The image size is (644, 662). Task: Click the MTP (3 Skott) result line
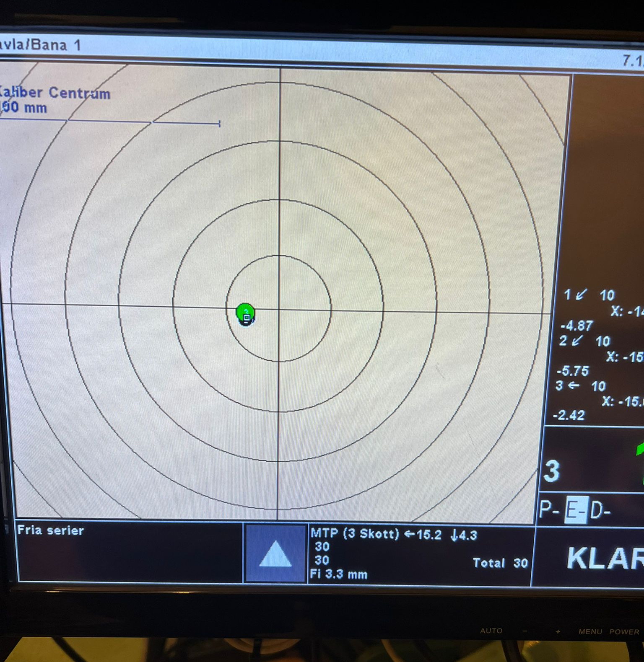pos(394,534)
